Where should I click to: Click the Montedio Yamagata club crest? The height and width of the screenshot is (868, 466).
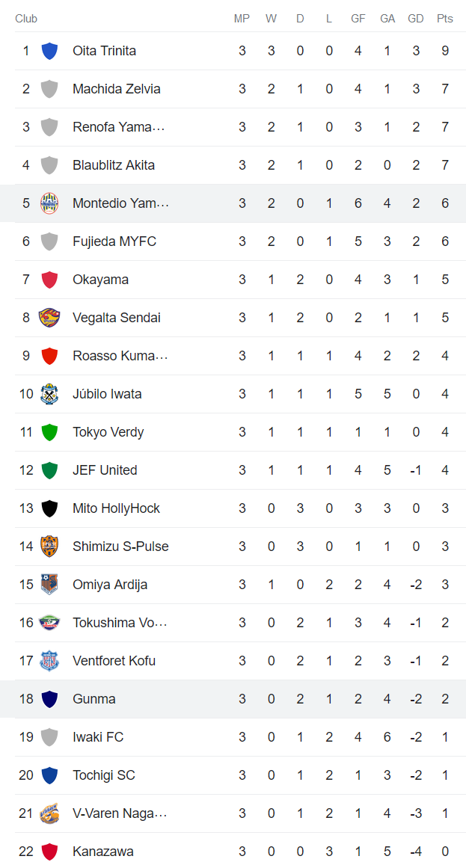click(x=49, y=203)
